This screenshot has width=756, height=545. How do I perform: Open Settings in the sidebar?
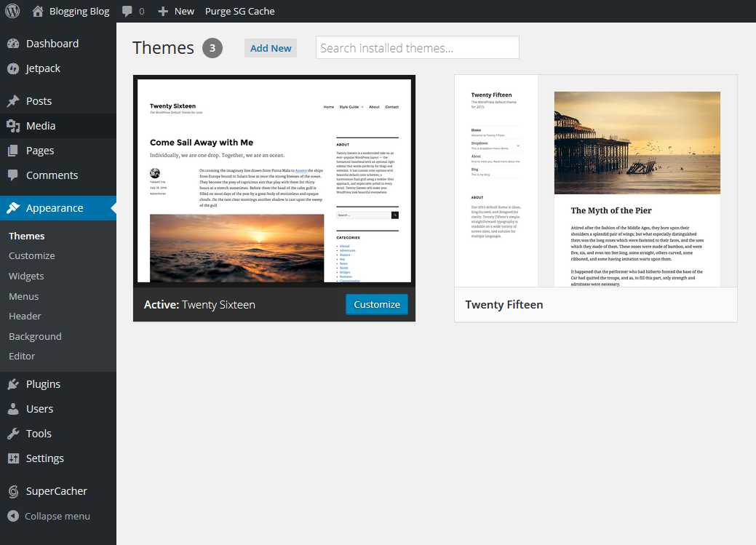(x=45, y=458)
